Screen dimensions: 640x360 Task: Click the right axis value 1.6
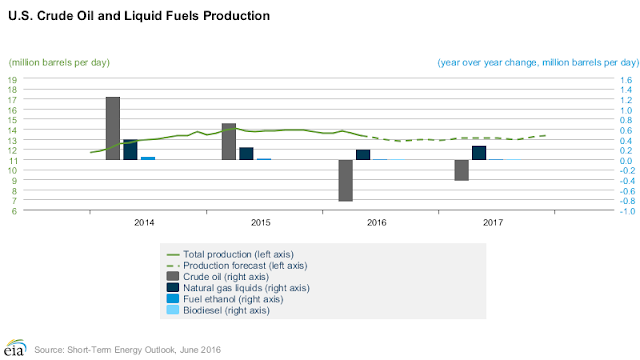click(x=626, y=80)
